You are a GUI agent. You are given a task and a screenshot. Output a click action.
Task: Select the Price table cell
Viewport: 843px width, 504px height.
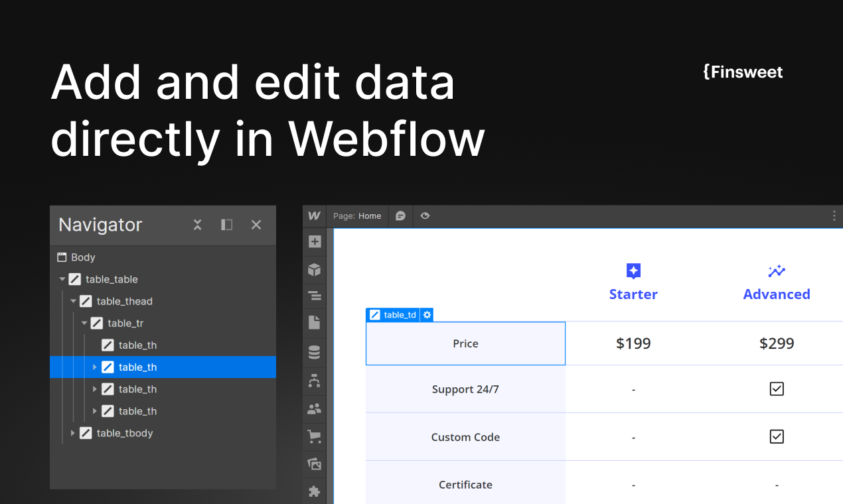pyautogui.click(x=465, y=344)
